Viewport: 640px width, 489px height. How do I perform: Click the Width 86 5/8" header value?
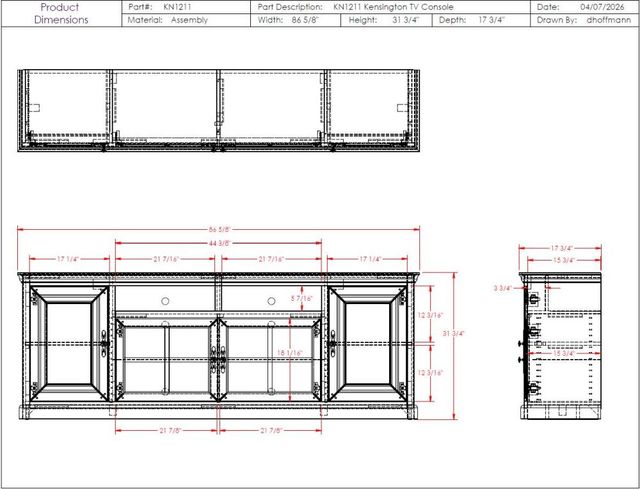click(x=305, y=20)
